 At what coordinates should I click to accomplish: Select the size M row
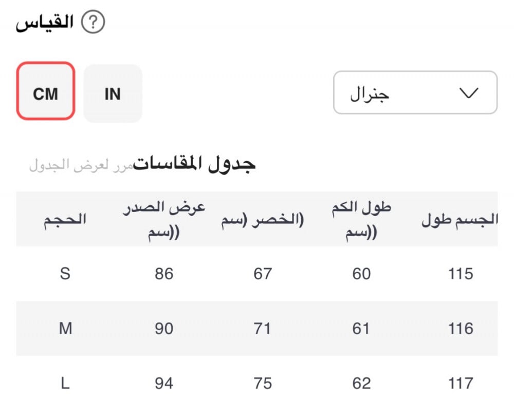pyautogui.click(x=257, y=328)
